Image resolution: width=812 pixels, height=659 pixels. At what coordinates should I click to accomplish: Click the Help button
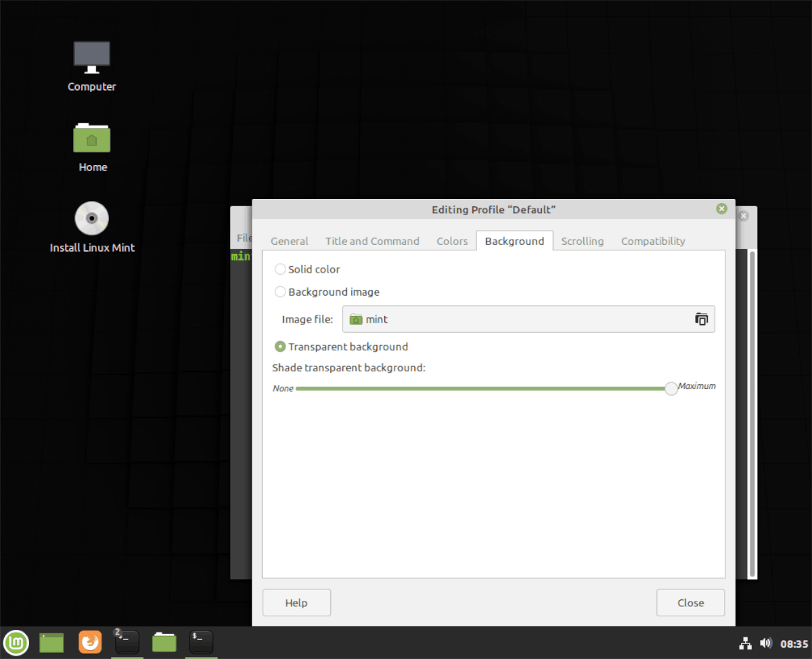tap(296, 602)
